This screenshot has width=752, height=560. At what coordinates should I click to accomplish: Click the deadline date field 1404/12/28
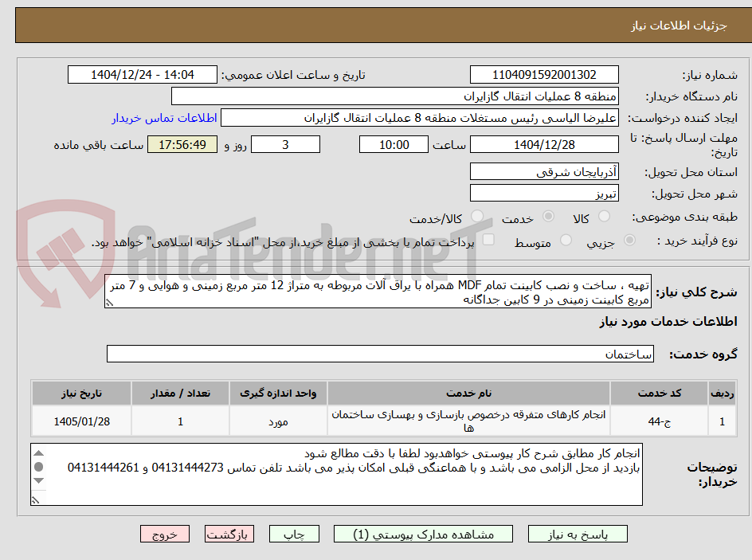(x=544, y=144)
